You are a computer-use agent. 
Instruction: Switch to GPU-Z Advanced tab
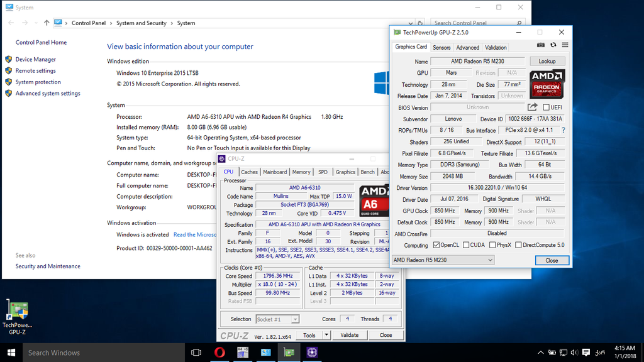tap(467, 48)
